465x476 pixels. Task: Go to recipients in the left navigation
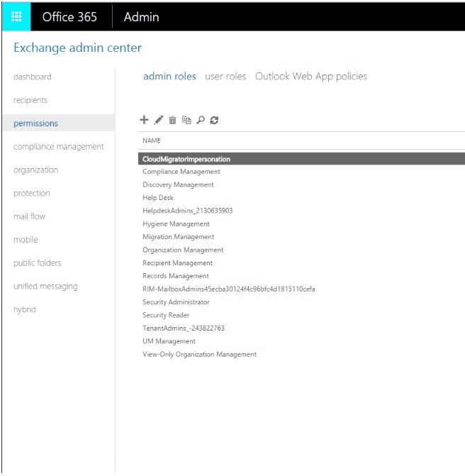coord(30,100)
